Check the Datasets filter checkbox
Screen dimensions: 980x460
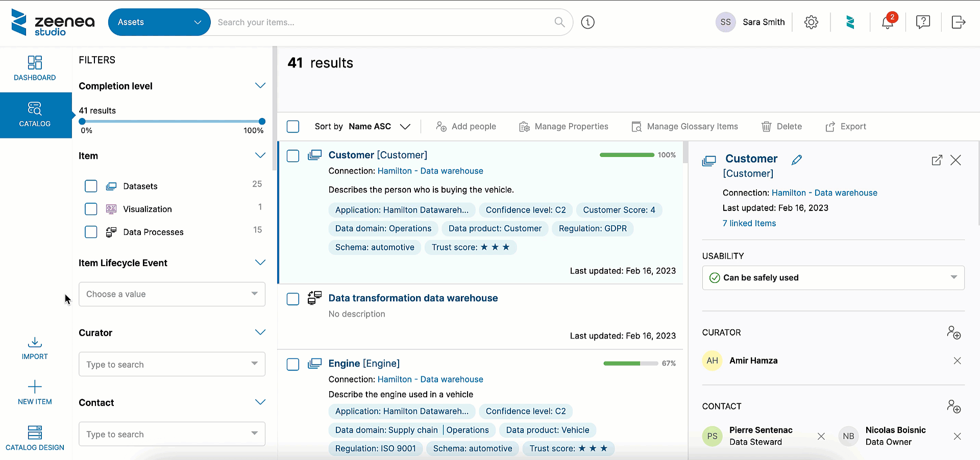click(x=91, y=186)
